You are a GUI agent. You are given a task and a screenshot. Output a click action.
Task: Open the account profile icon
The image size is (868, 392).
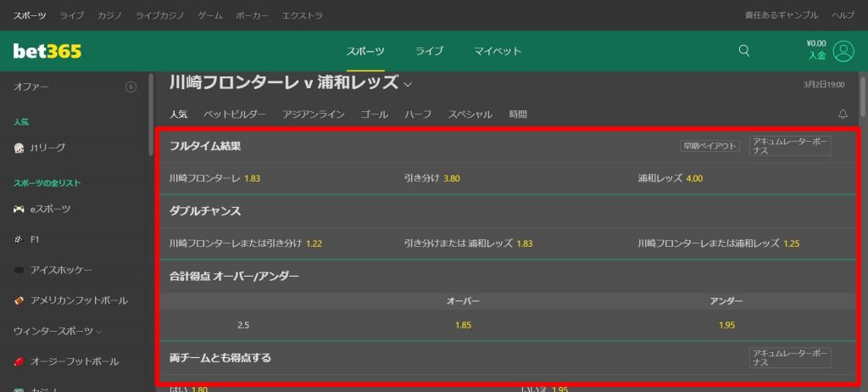point(843,51)
